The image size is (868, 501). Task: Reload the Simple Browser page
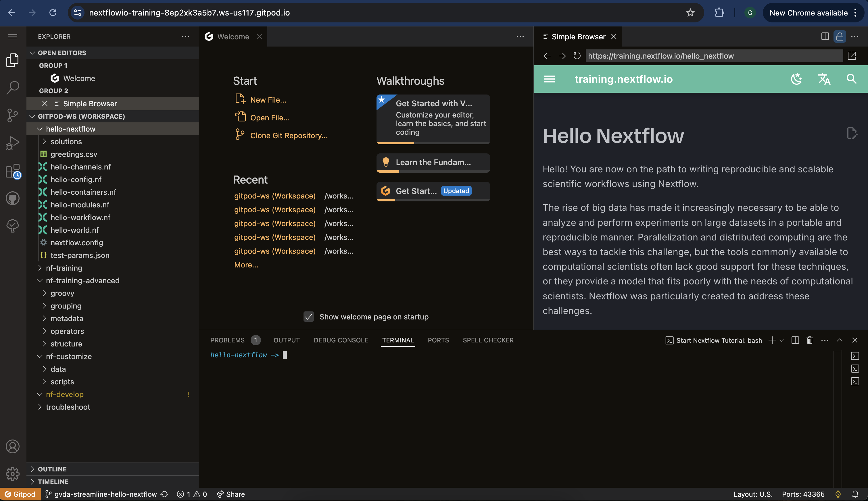click(577, 56)
